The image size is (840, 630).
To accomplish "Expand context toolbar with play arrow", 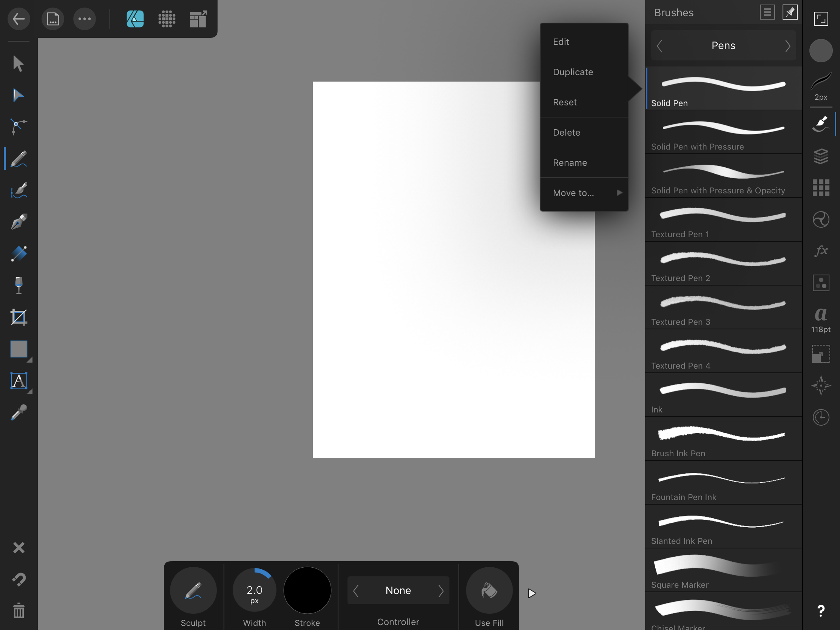I will [532, 593].
